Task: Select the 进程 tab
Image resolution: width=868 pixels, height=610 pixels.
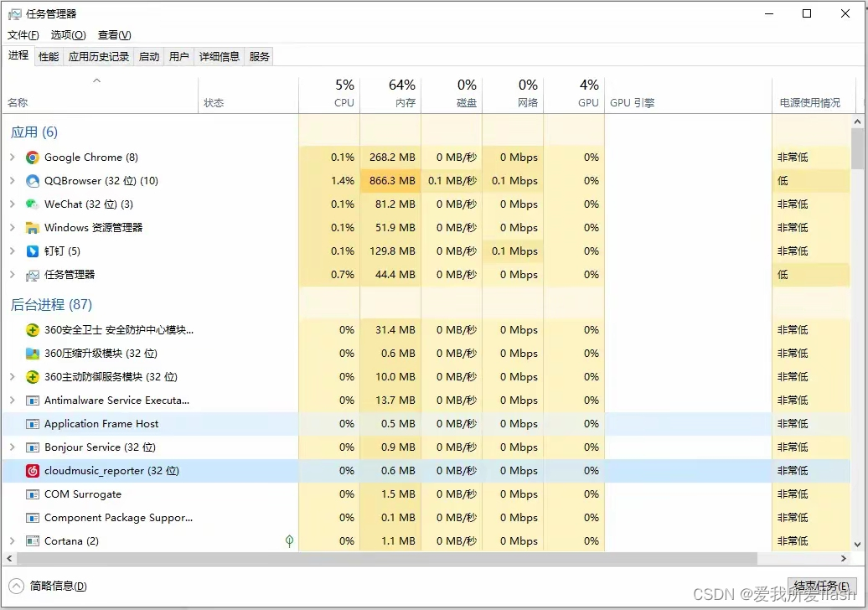Action: 18,55
